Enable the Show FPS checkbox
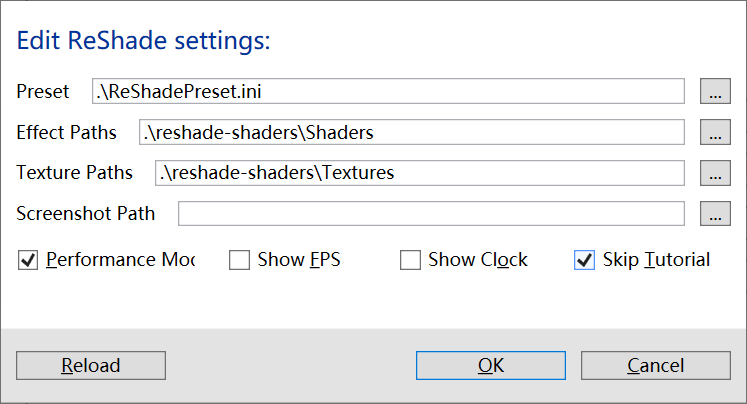Screen dimensions: 747x404 [239, 261]
